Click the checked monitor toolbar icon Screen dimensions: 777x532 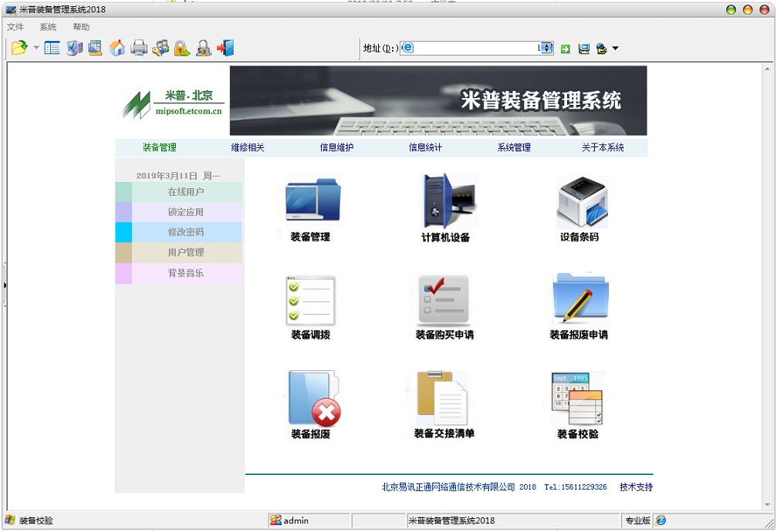74,48
